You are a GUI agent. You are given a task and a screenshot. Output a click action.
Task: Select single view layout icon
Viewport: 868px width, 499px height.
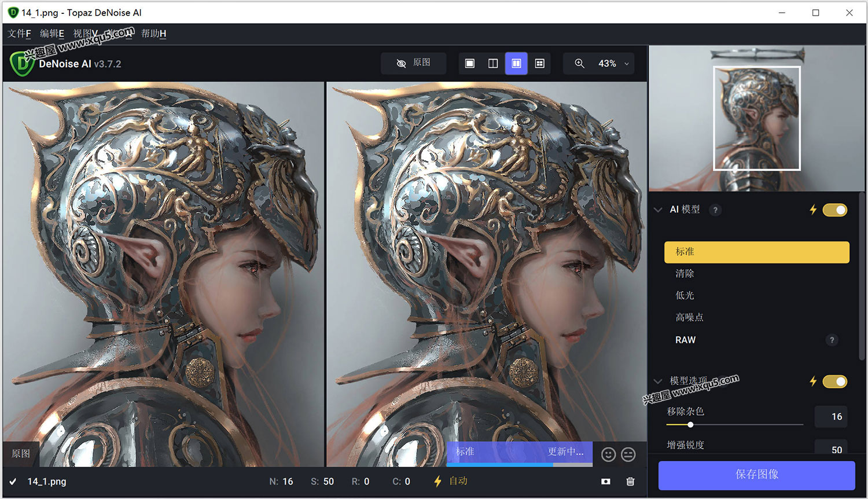tap(470, 63)
